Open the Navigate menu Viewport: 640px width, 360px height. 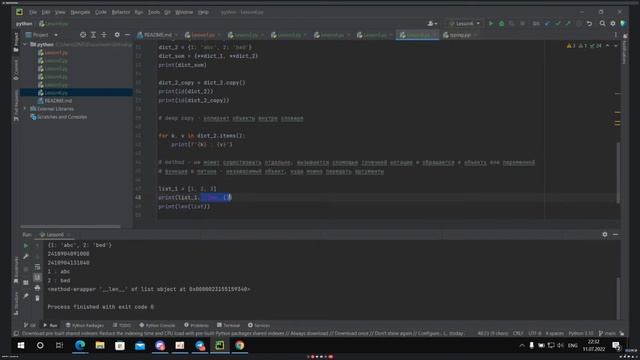pos(80,12)
